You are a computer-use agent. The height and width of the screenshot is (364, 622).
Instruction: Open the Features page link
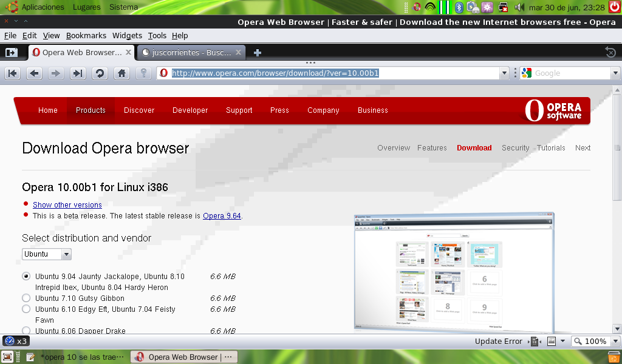point(432,148)
